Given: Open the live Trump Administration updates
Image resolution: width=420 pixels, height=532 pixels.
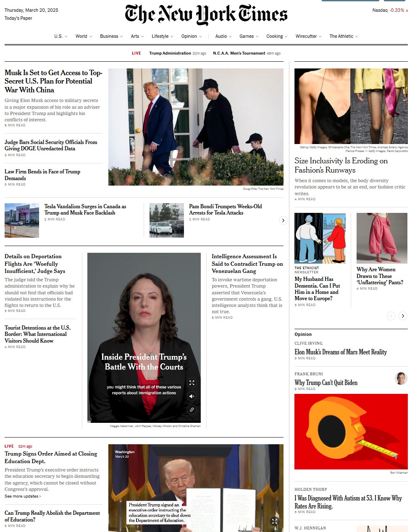Looking at the screenshot, I should 170,53.
